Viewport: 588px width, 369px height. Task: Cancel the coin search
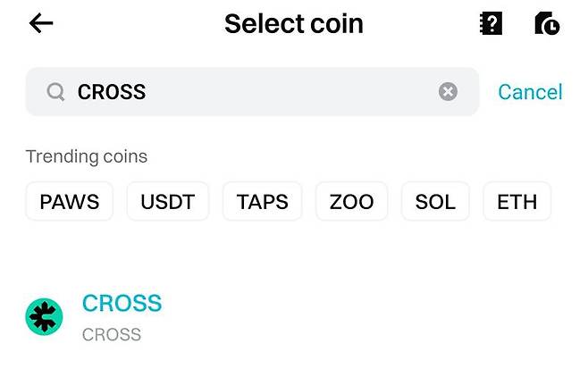(x=530, y=92)
